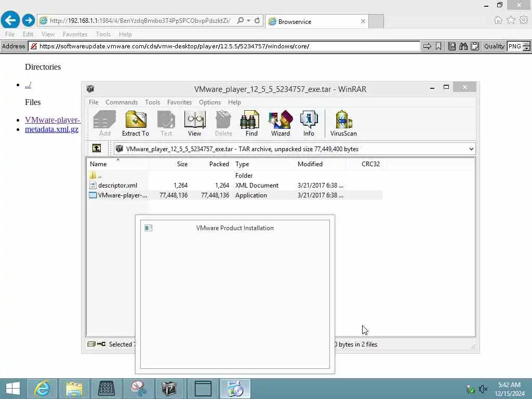The image size is (532, 399).
Task: Click the speaker volume tray icon
Action: click(483, 389)
